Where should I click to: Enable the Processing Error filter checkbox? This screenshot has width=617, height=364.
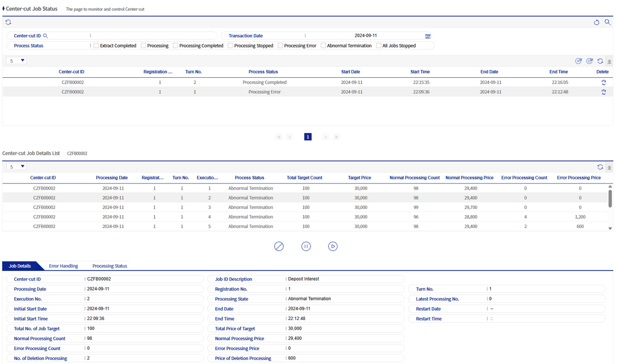pyautogui.click(x=280, y=46)
